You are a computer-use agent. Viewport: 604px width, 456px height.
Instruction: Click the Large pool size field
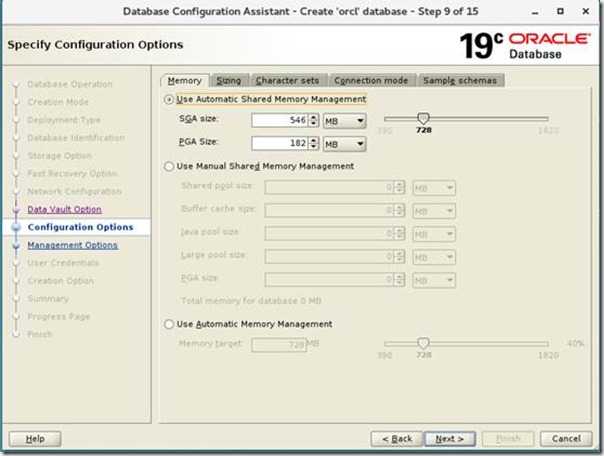(x=329, y=257)
